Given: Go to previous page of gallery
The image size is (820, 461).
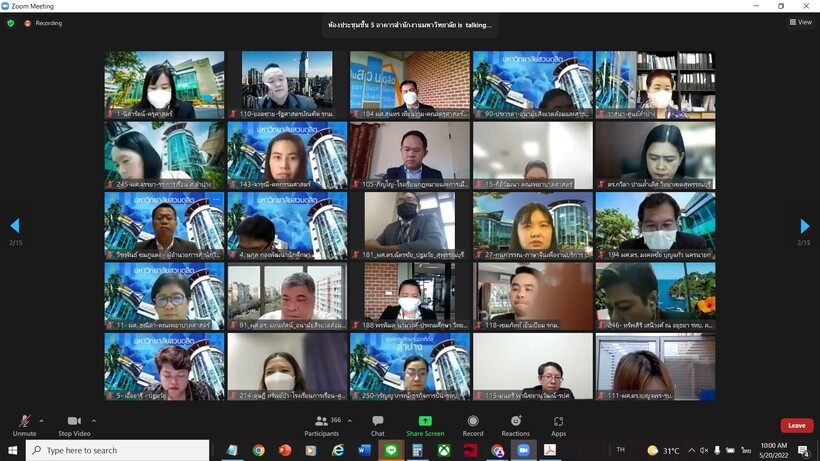Looking at the screenshot, I should tap(14, 227).
